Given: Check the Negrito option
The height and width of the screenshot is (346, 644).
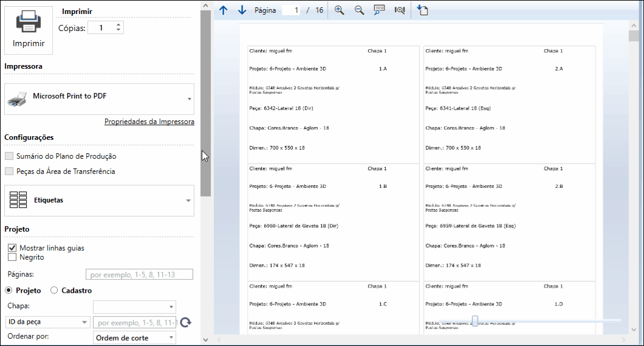Looking at the screenshot, I should [x=12, y=257].
